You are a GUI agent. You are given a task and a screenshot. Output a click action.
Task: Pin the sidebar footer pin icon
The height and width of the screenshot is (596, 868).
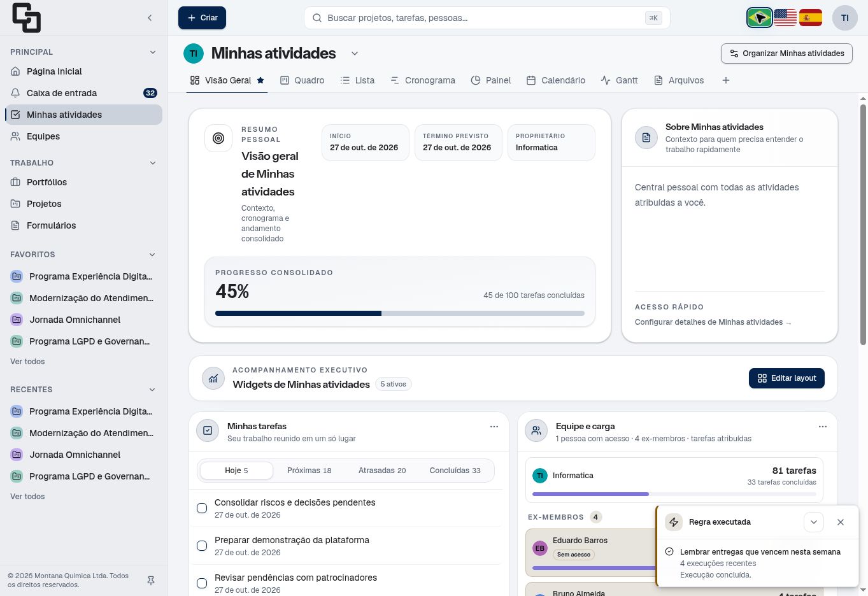(x=151, y=581)
